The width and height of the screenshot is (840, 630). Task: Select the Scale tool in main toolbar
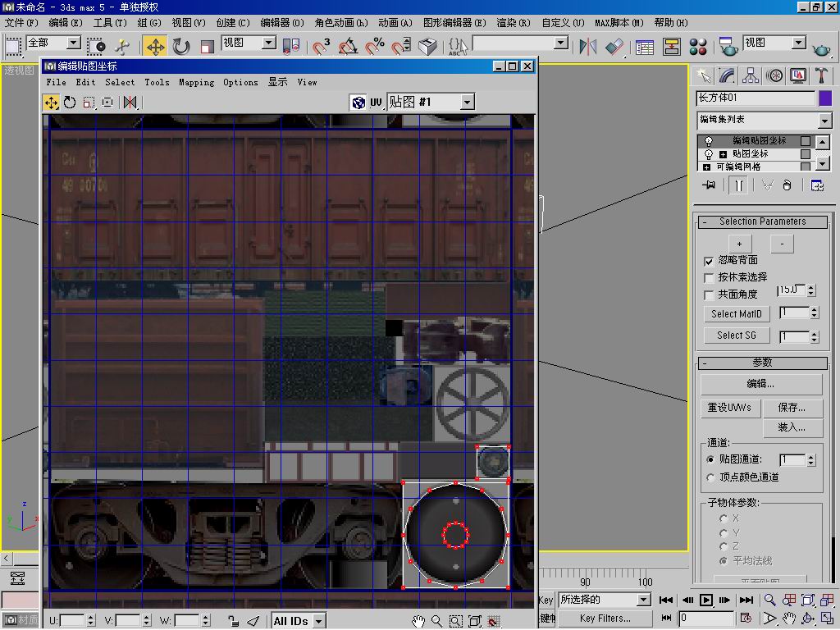coord(206,46)
